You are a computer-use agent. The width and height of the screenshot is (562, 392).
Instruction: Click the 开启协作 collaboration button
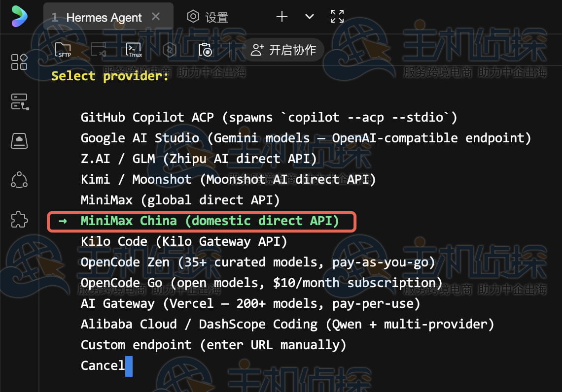pos(283,50)
